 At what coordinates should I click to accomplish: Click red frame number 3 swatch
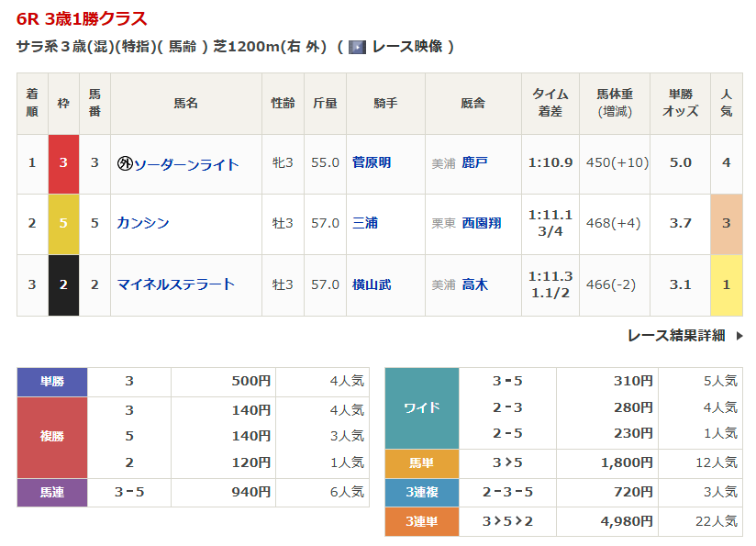pos(63,163)
